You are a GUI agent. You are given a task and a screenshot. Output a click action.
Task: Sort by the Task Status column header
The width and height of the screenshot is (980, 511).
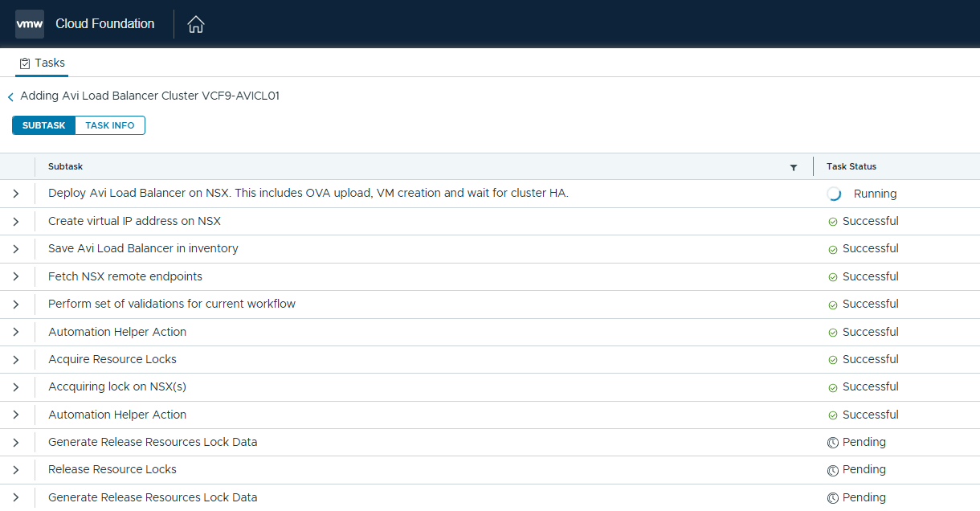851,166
